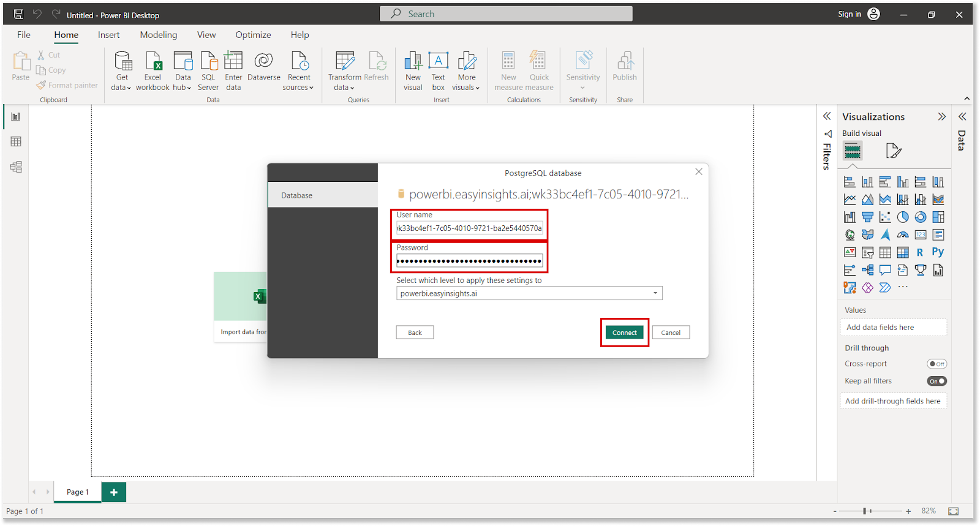Expand the Get data dropdown

click(121, 71)
